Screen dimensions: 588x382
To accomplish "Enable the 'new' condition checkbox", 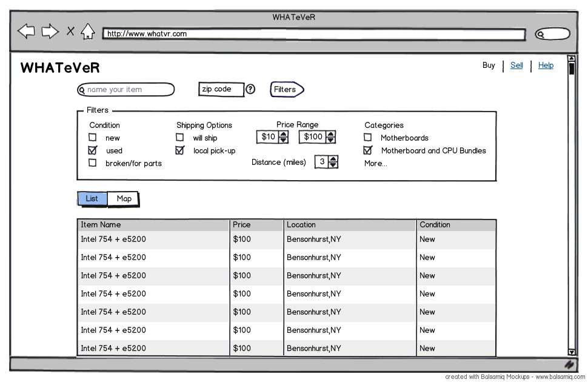I will 93,138.
